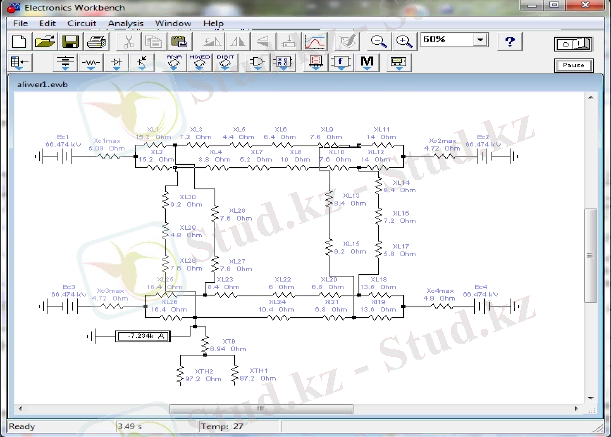Open the Analysis menu
Image resolution: width=611 pixels, height=437 pixels.
pyautogui.click(x=125, y=22)
